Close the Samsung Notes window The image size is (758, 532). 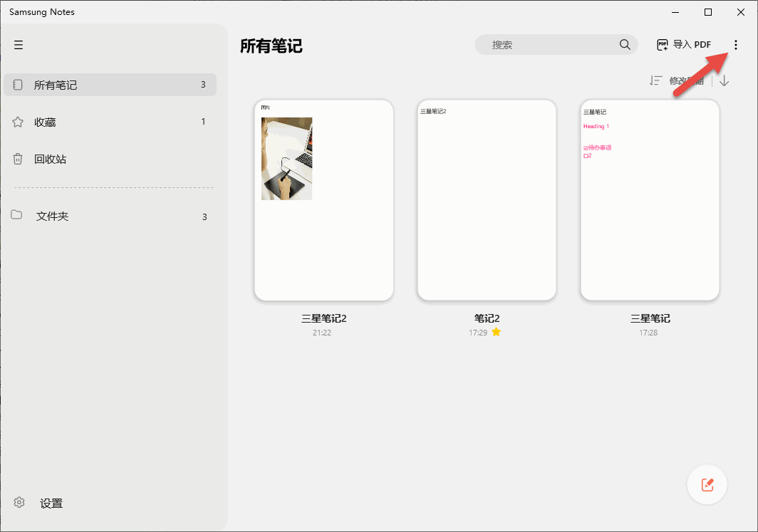(x=741, y=12)
